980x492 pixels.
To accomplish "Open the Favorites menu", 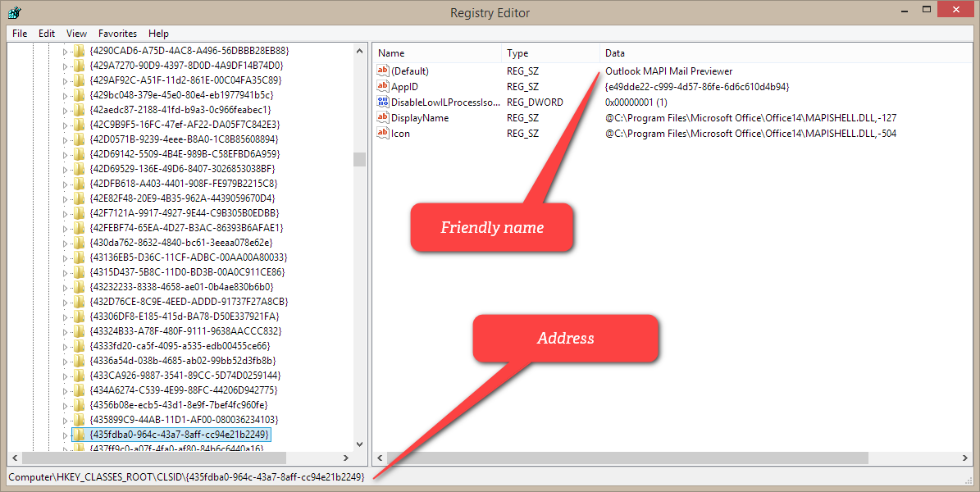I will click(117, 34).
